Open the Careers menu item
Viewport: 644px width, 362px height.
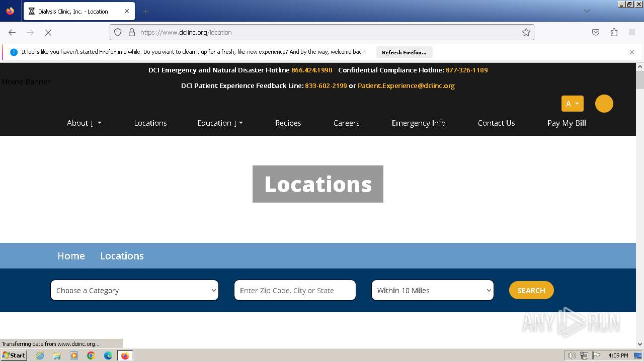[x=347, y=123]
